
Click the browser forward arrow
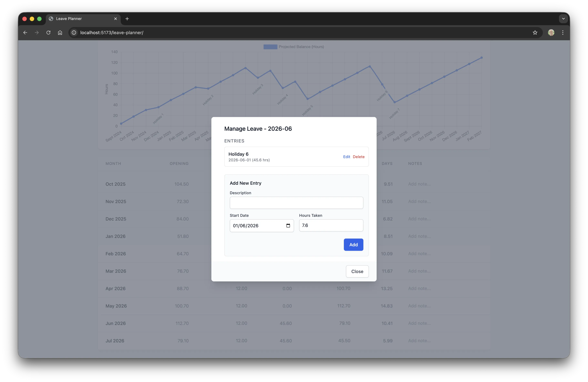coord(37,33)
